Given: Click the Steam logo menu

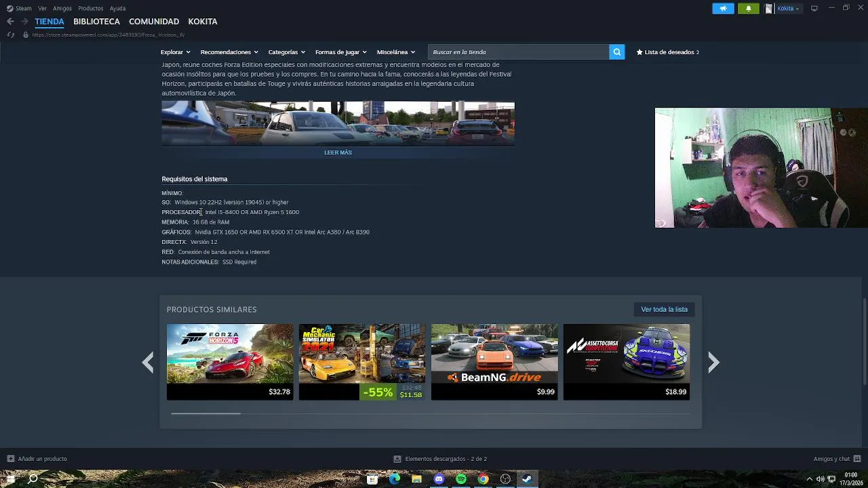Looking at the screenshot, I should 19,8.
